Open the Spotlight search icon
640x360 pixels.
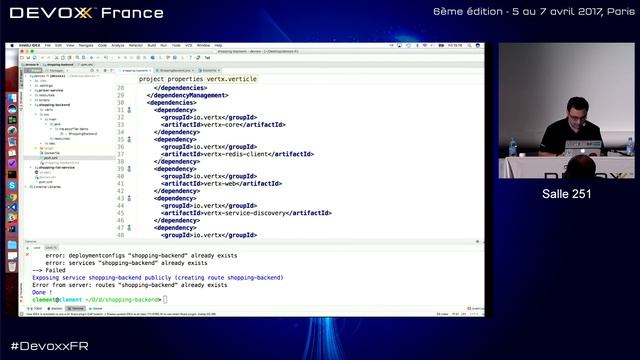point(470,45)
